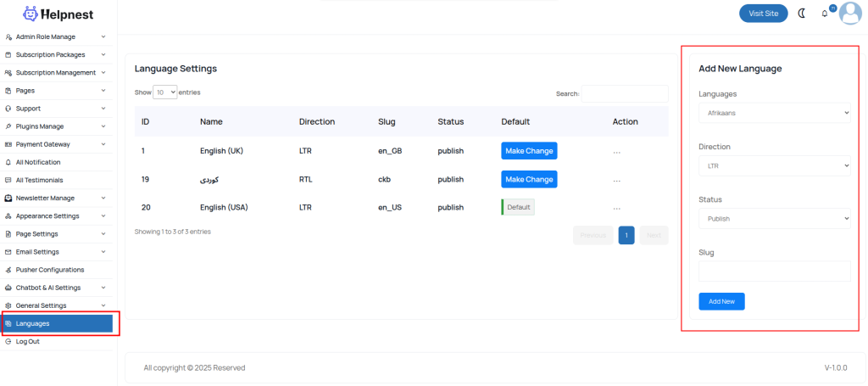Open the All Testimonials page
This screenshot has width=868, height=386.
[x=39, y=180]
